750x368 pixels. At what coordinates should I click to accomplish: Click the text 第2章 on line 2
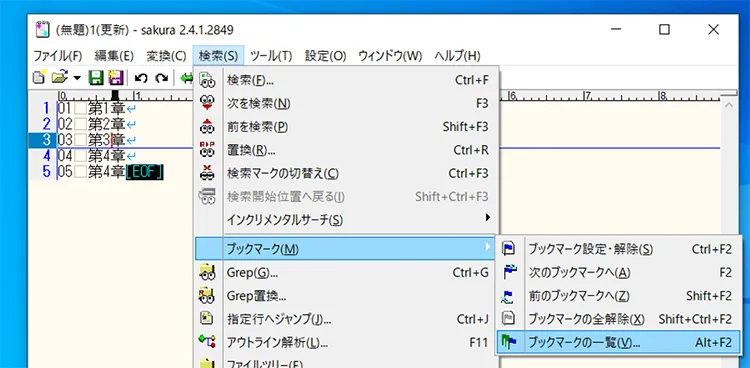coord(106,124)
